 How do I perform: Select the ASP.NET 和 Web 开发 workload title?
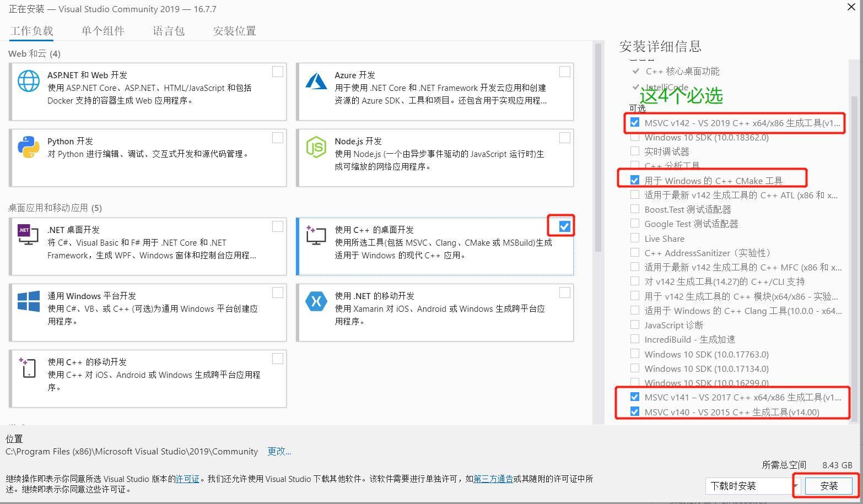(x=87, y=75)
